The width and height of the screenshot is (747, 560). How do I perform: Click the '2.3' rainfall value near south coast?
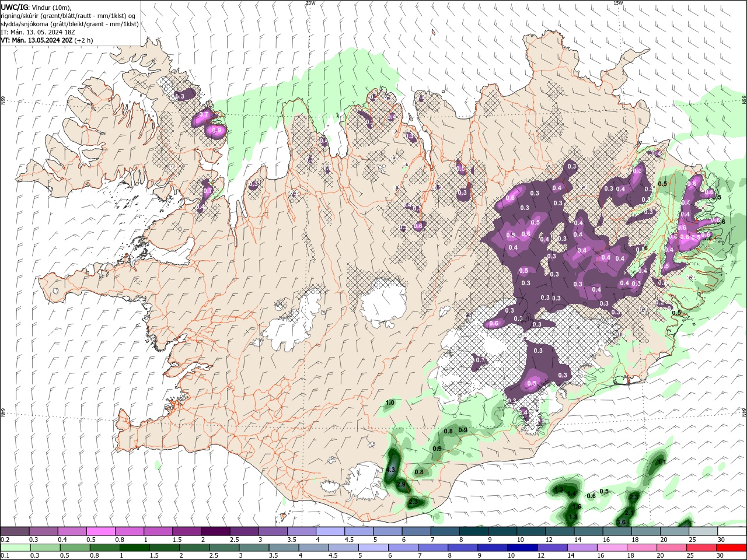pyautogui.click(x=414, y=502)
